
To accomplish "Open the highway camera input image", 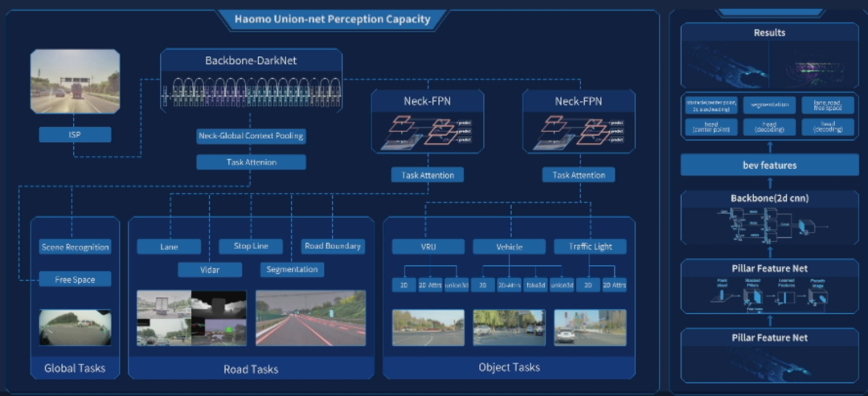I will click(76, 81).
